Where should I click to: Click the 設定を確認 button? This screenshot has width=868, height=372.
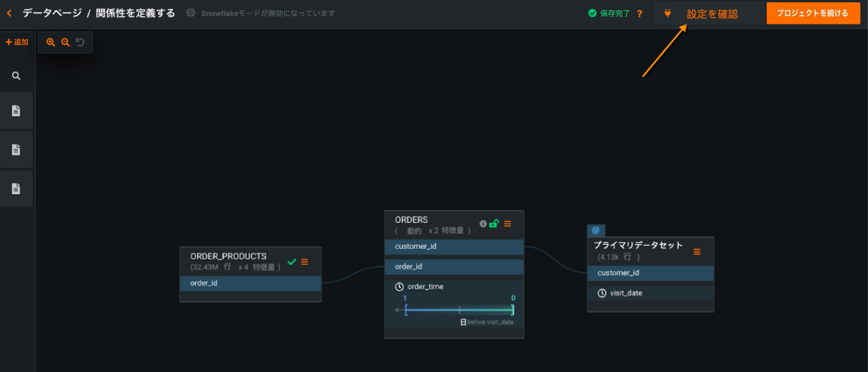708,14
